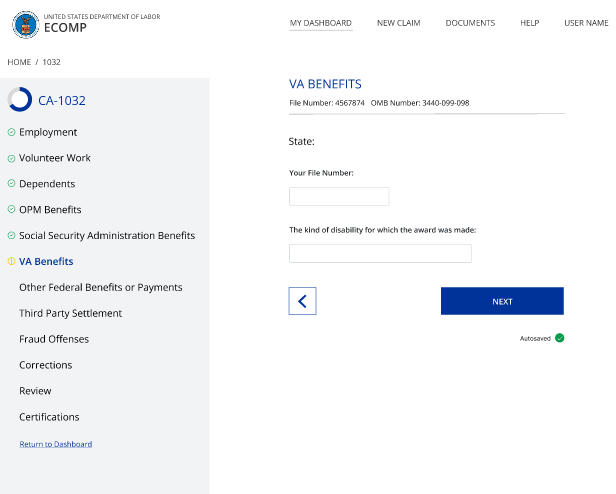Follow the Return to Dashboard link
The width and height of the screenshot is (616, 494).
coord(56,444)
